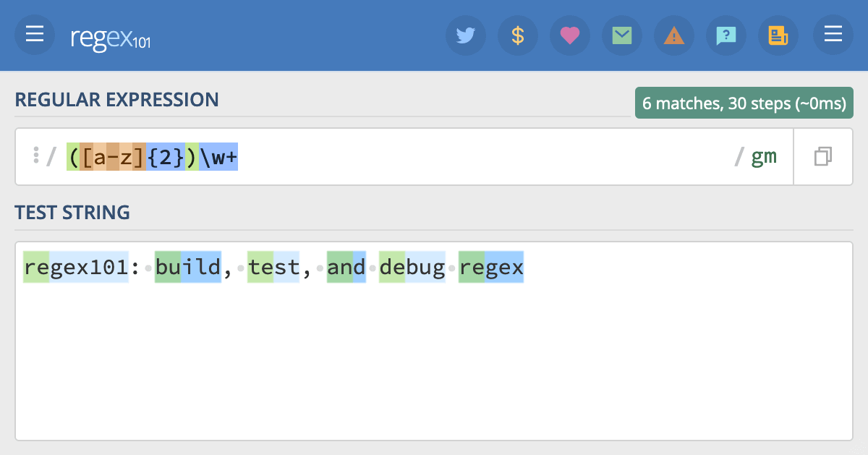Viewport: 868px width, 455px height.
Task: Select the heart sponsor icon
Action: (570, 35)
